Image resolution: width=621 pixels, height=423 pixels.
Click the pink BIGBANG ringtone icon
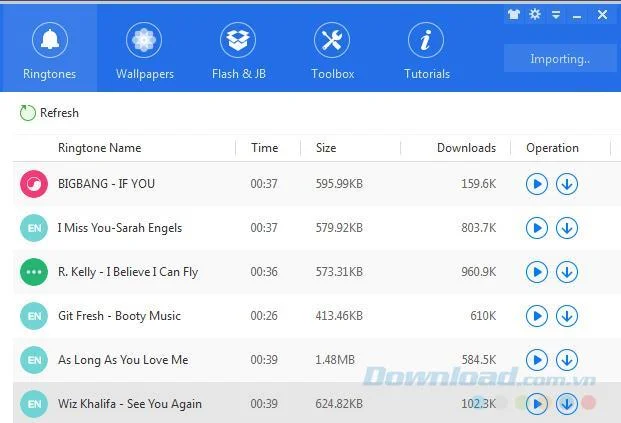coord(34,184)
